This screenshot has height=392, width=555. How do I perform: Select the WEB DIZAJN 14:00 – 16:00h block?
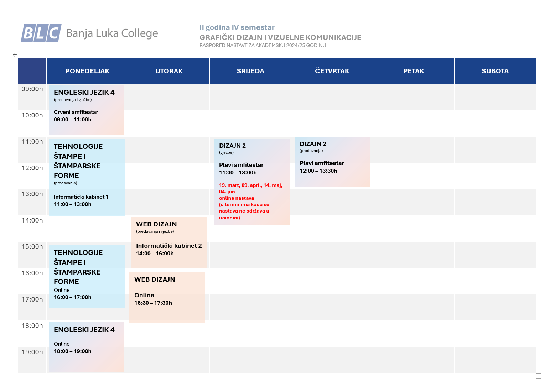click(169, 242)
